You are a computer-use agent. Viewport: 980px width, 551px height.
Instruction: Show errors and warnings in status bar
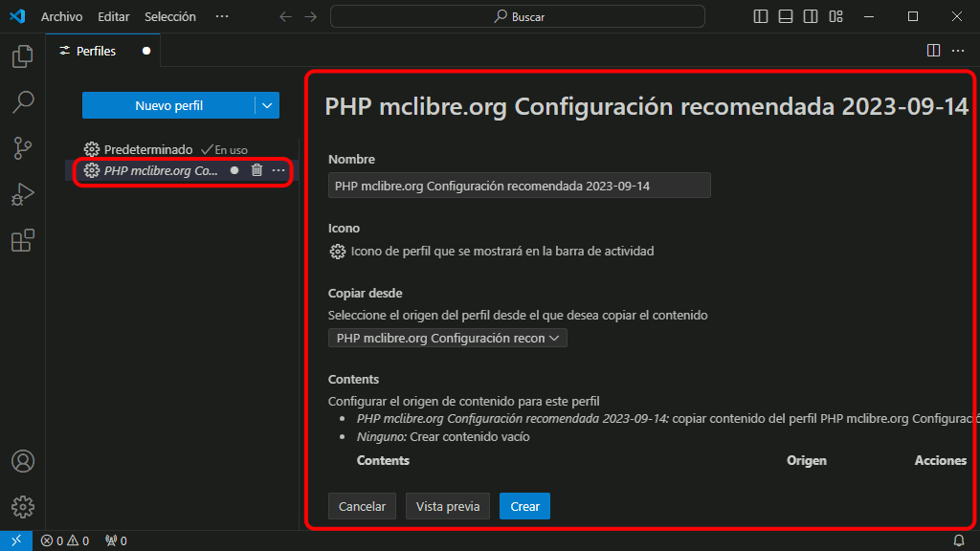pos(65,541)
